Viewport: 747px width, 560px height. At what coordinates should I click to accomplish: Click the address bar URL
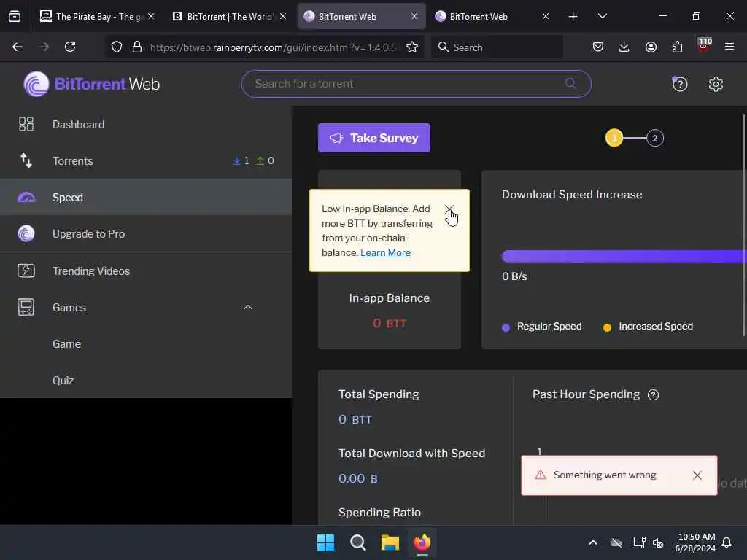(x=273, y=47)
